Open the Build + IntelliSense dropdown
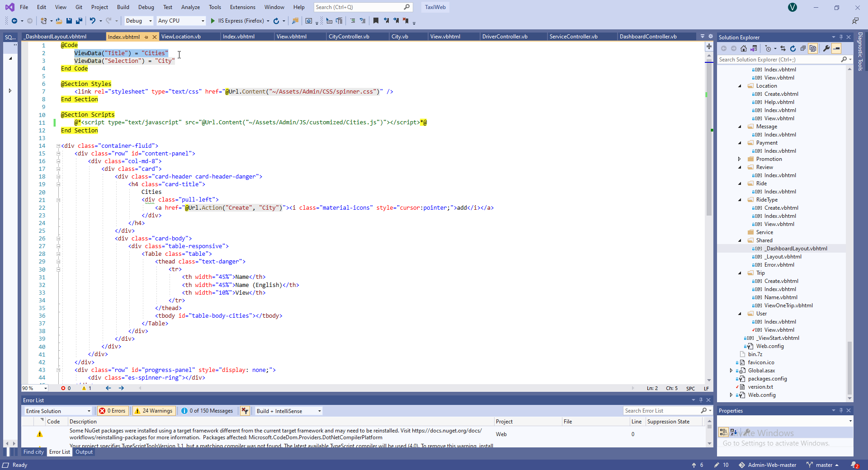Image resolution: width=868 pixels, height=470 pixels. pyautogui.click(x=288, y=411)
